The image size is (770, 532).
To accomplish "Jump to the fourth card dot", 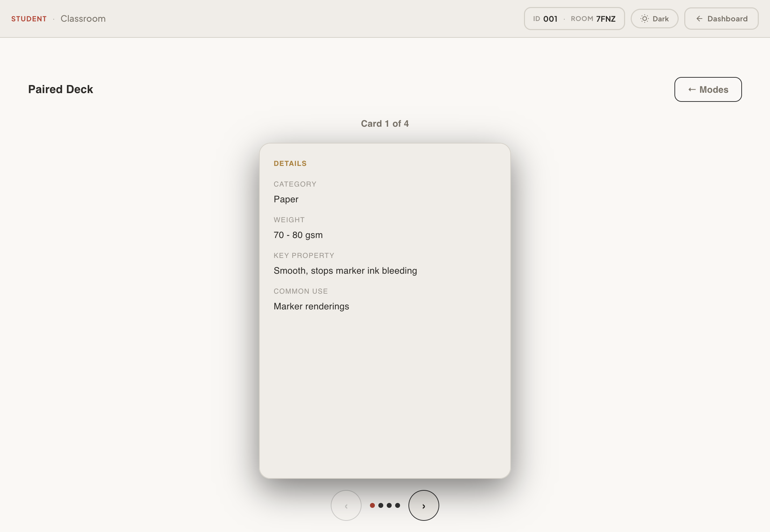I will pos(398,505).
